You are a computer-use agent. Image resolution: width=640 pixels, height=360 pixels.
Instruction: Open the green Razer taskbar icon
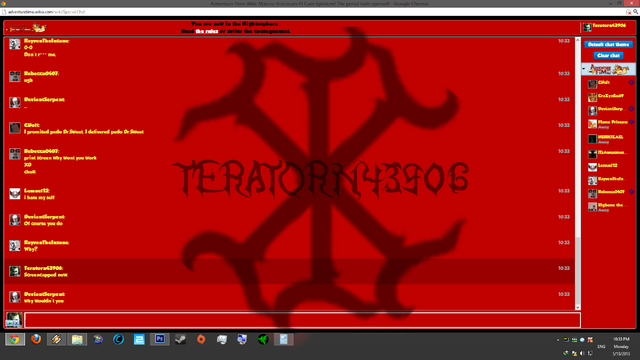coord(263,339)
